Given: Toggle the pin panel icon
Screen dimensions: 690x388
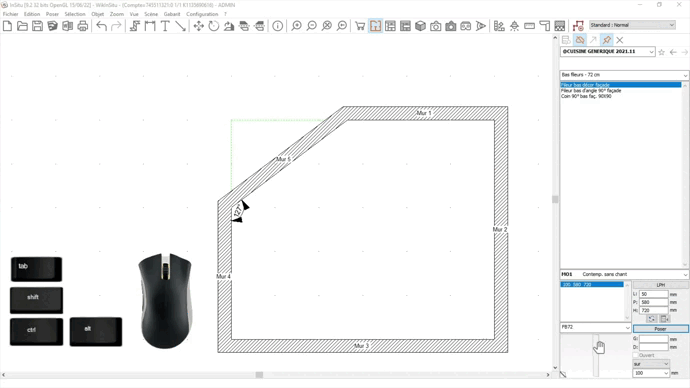Looking at the screenshot, I should point(607,40).
